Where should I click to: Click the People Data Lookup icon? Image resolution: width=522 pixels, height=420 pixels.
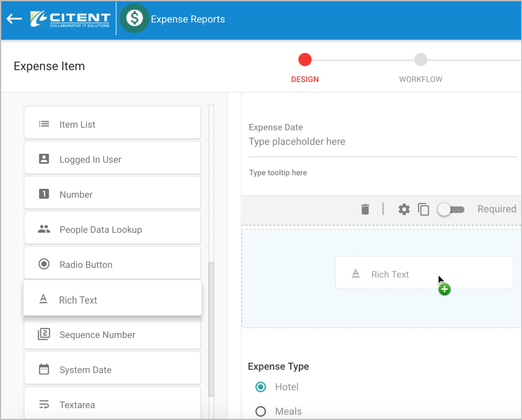pos(44,229)
